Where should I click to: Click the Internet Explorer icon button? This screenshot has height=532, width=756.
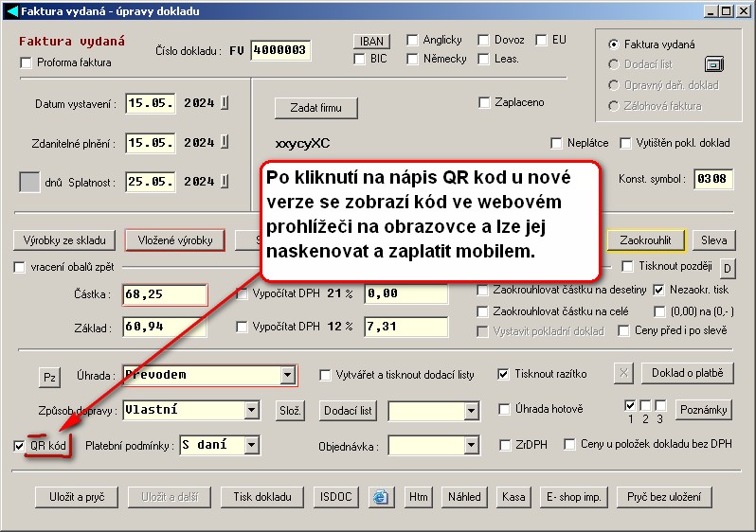pos(381,496)
